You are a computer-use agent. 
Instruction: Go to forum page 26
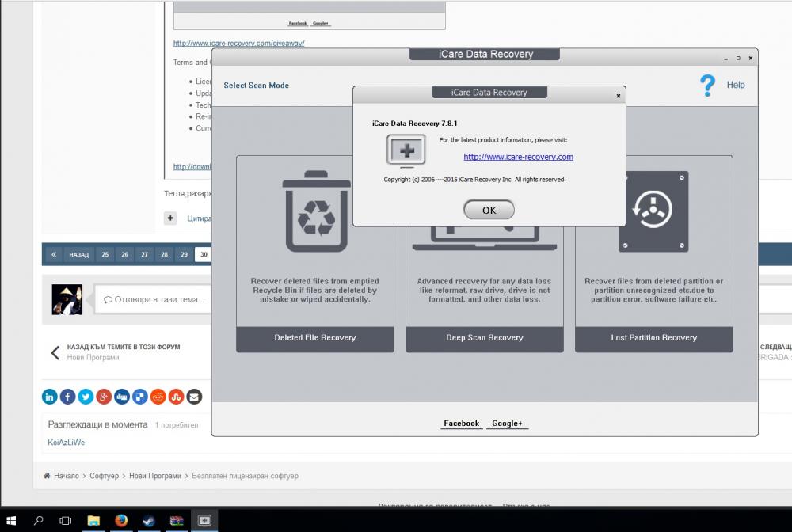125,254
